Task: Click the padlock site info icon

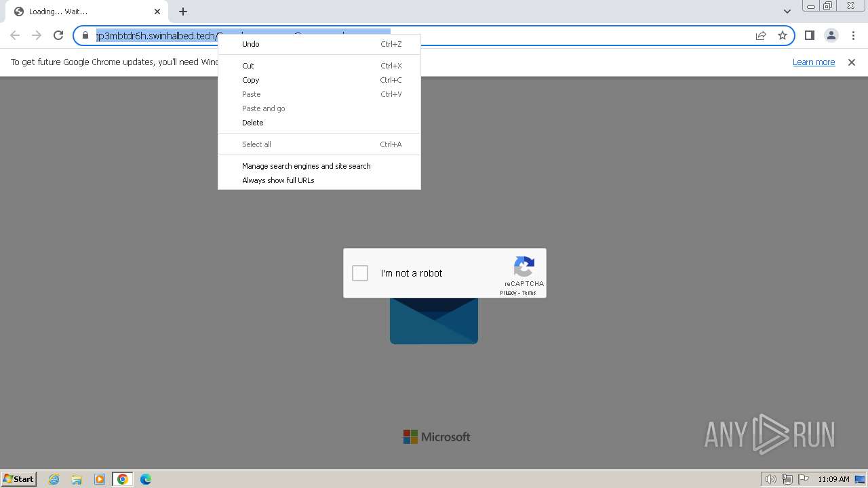Action: [x=85, y=35]
